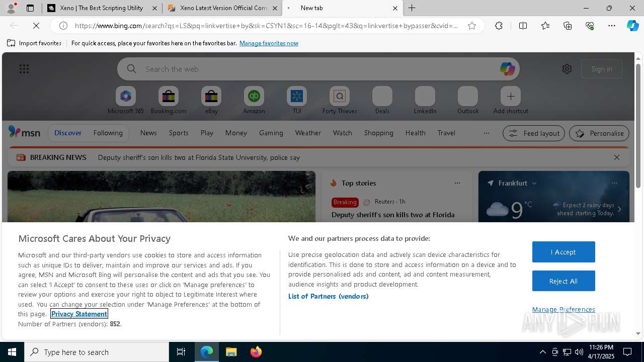Show more MSN navigation categories
The height and width of the screenshot is (362, 644).
coord(487,133)
